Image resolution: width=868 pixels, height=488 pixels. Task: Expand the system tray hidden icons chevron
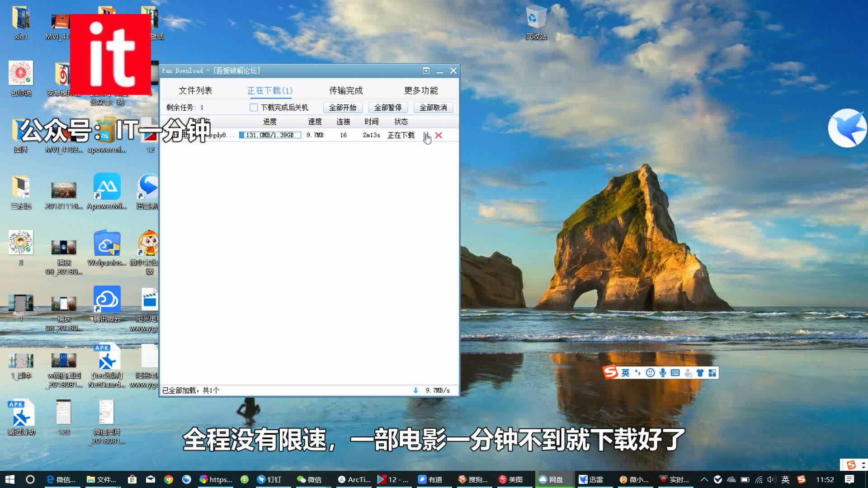point(704,479)
